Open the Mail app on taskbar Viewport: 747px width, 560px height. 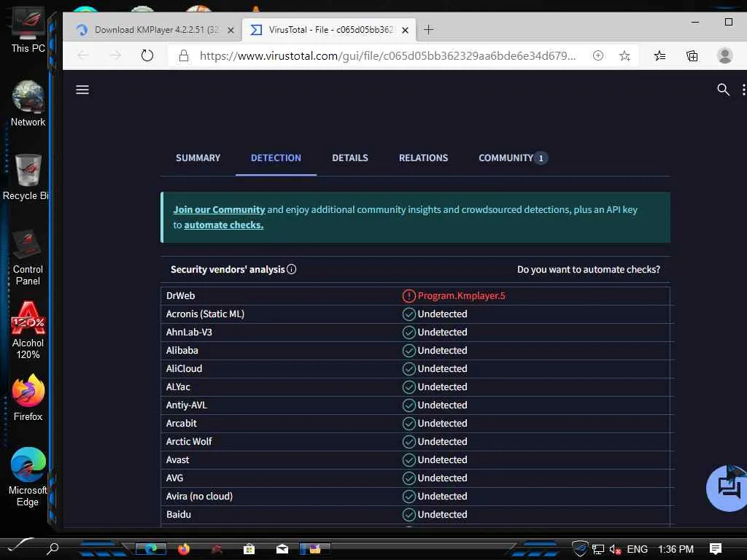click(x=282, y=549)
